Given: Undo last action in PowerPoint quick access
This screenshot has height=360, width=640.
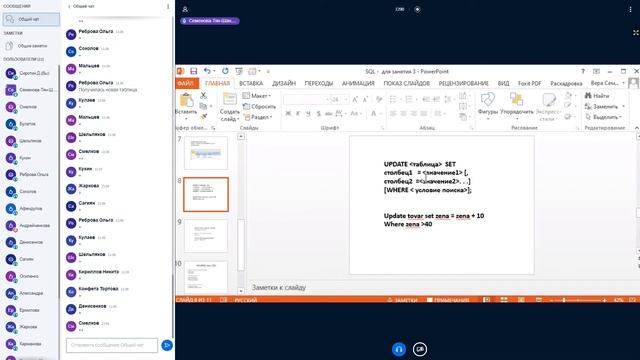Looking at the screenshot, I should [207, 71].
